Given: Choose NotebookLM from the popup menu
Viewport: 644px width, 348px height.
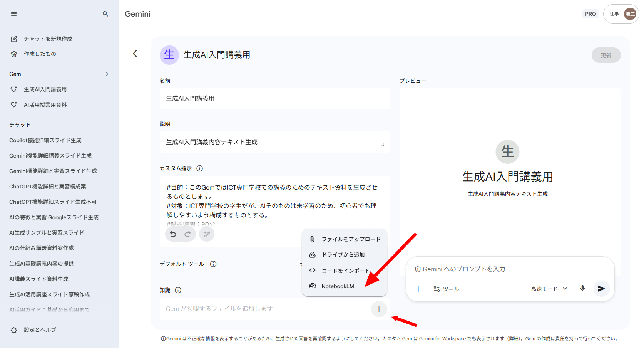Looking at the screenshot, I should point(337,286).
